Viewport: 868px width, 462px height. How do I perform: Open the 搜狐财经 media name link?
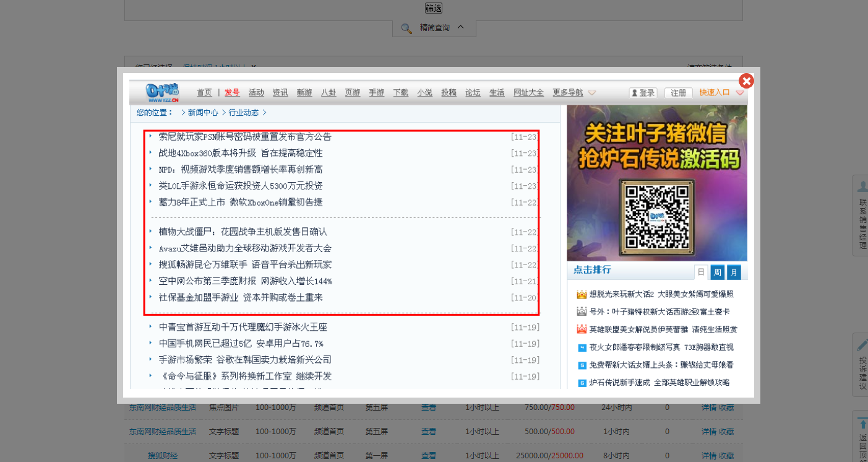pos(163,456)
